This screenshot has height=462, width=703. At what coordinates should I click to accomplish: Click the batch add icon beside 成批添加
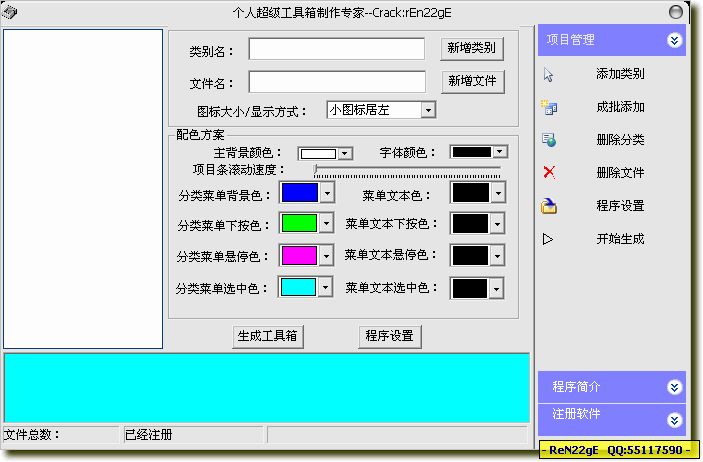[x=548, y=106]
